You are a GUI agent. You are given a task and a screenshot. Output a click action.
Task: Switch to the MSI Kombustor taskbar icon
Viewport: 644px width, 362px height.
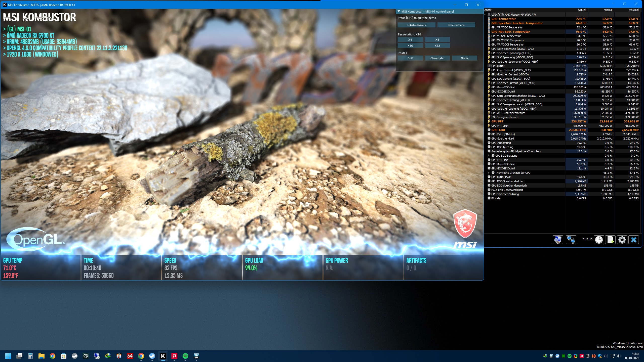point(163,356)
